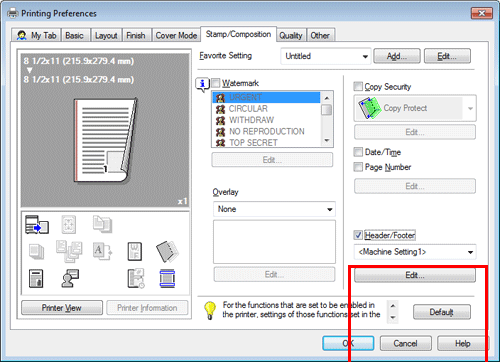The image size is (500, 362).
Task: Open the Other tab
Action: (x=320, y=35)
